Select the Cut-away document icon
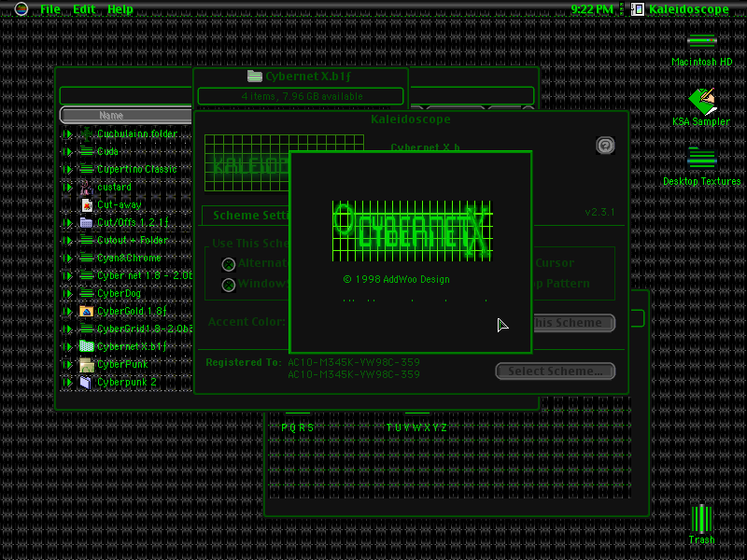Viewport: 747px width, 560px height. coord(87,204)
